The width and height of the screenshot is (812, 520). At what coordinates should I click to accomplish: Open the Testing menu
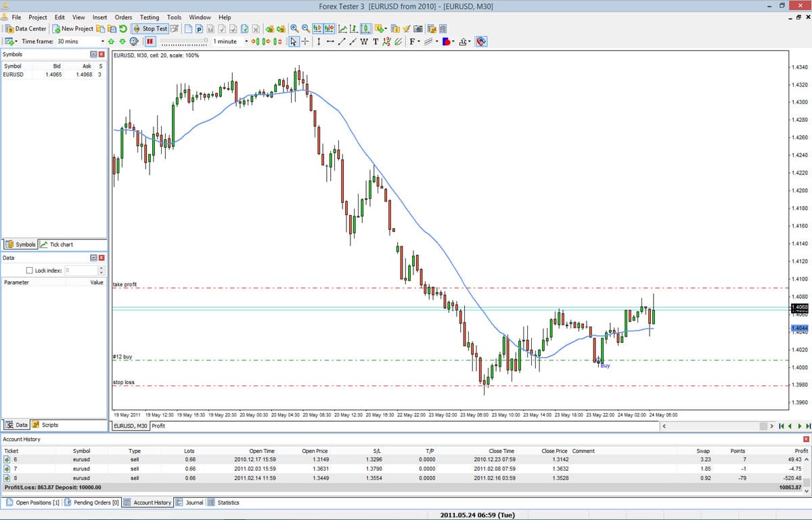pos(149,17)
